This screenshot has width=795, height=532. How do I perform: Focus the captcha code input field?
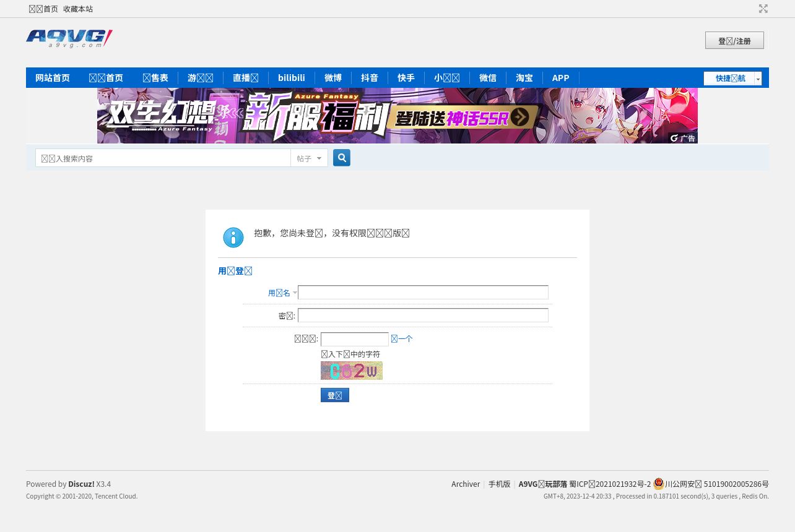(x=355, y=339)
